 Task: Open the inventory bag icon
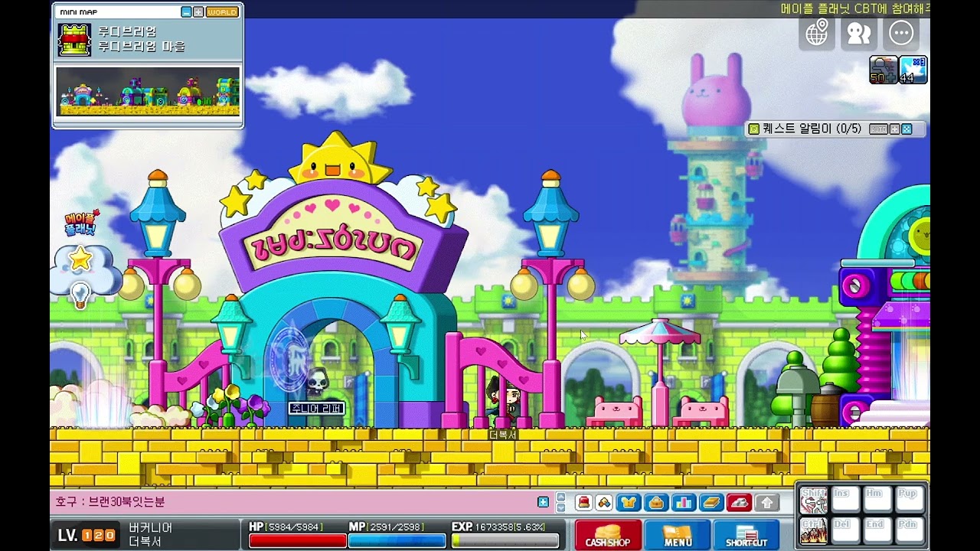pos(656,503)
